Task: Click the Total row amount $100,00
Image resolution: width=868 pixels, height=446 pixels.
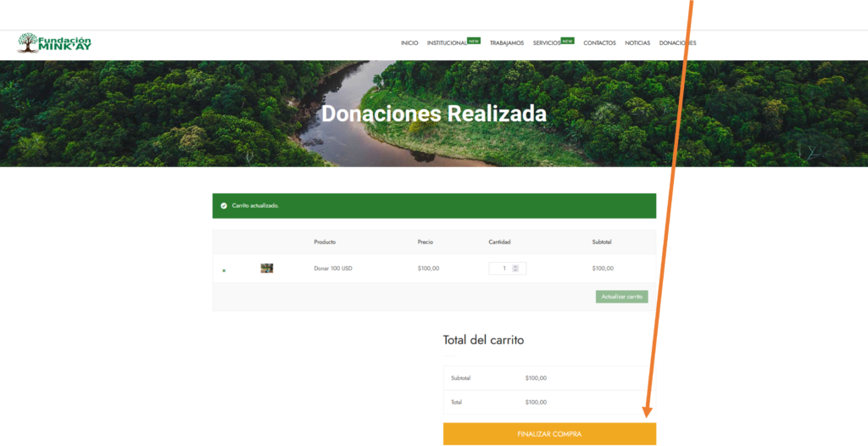Action: (x=536, y=402)
